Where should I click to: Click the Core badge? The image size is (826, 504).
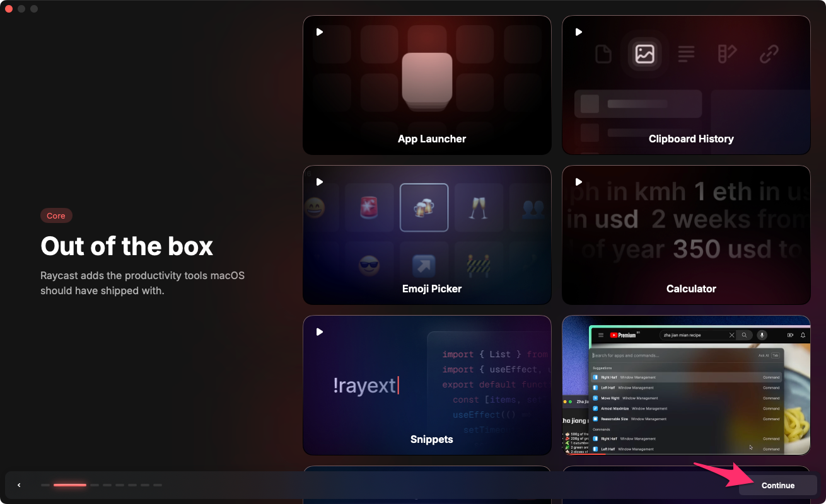pyautogui.click(x=56, y=215)
